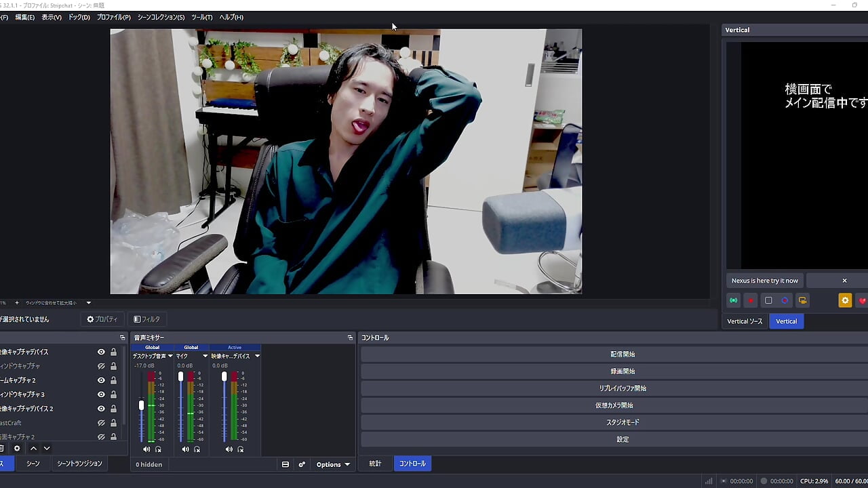Image resolution: width=868 pixels, height=488 pixels.
Task: Open source settings gear in sources toolbar
Action: click(x=17, y=449)
